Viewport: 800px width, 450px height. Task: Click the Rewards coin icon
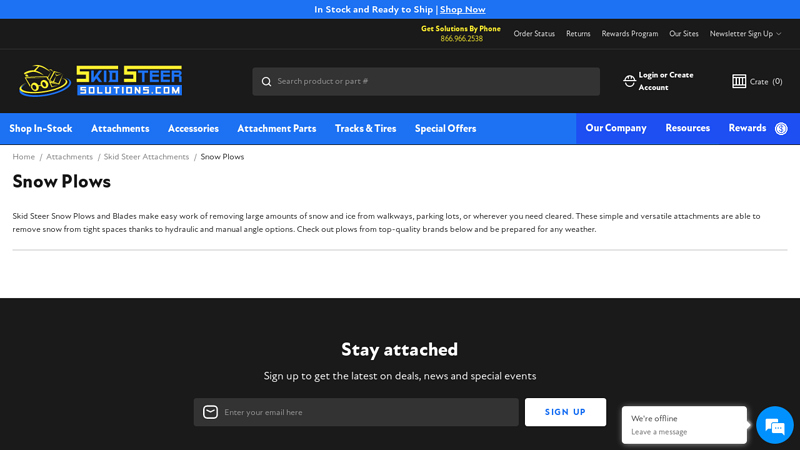[x=781, y=129]
